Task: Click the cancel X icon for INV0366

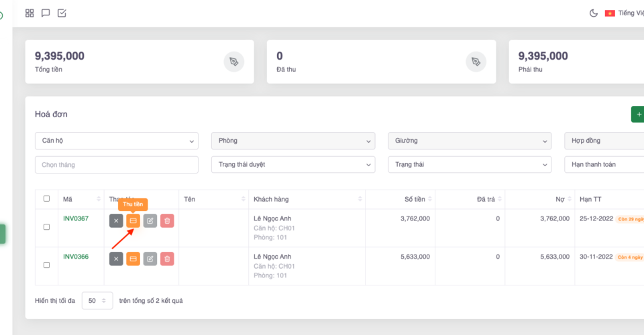Action: (116, 259)
